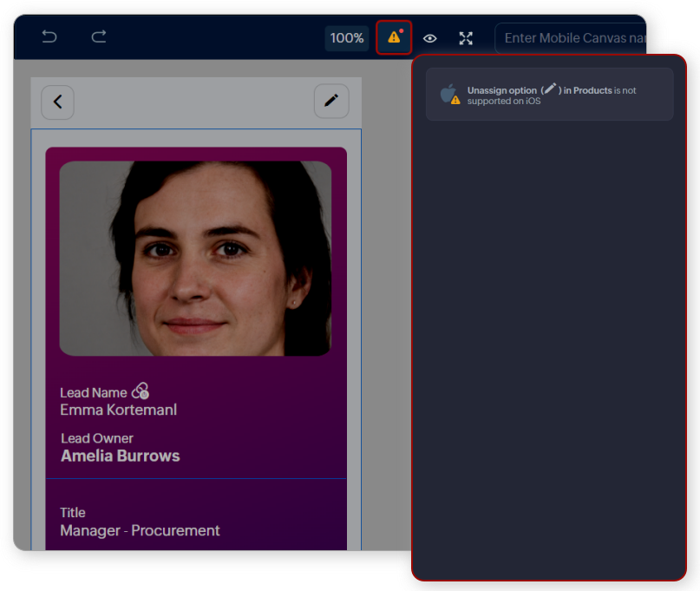Expand canvas to fullscreen with the arrows icon
Image resolution: width=700 pixels, height=591 pixels.
coord(466,38)
